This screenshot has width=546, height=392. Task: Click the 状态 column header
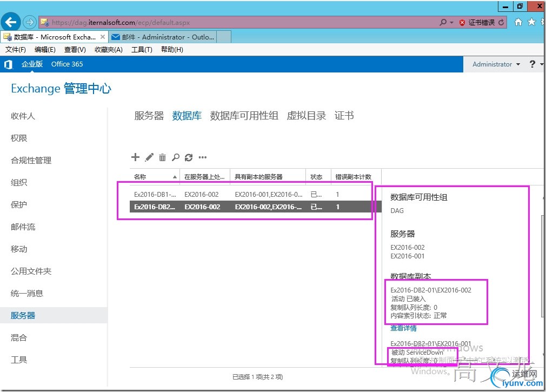[318, 177]
